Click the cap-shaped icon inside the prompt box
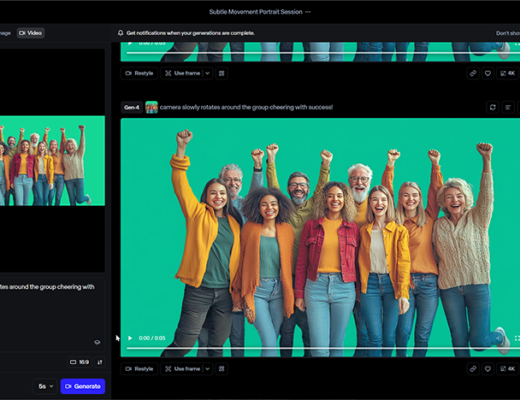Image resolution: width=520 pixels, height=400 pixels. 97,342
